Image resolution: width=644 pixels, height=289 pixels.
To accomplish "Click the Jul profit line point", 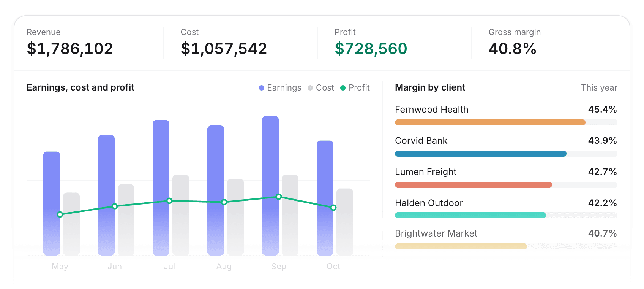I will 169,201.
